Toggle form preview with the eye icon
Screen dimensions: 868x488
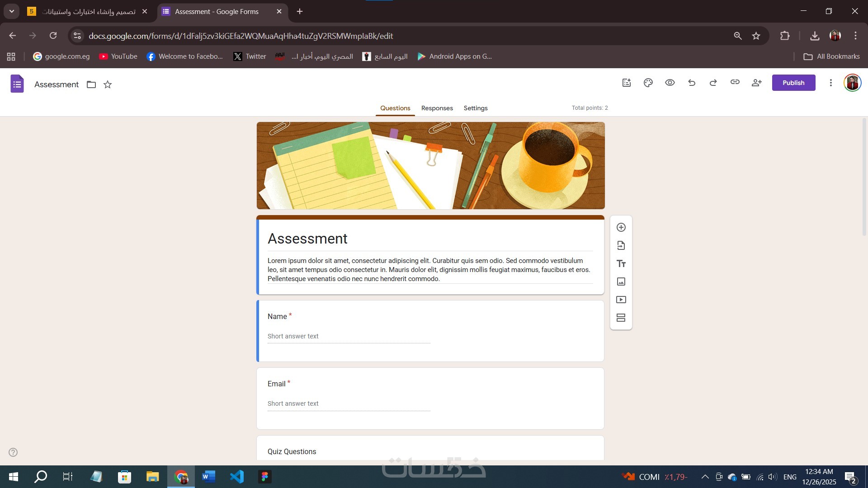coord(670,83)
